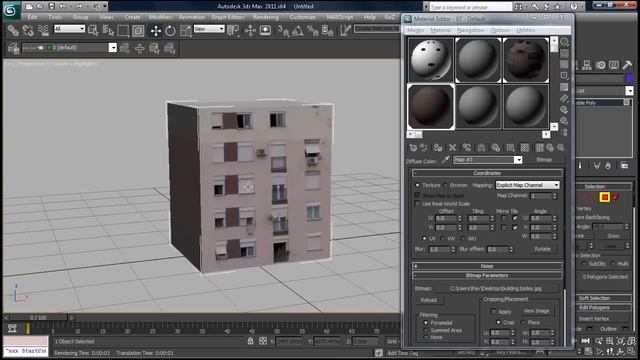This screenshot has height=360, width=640.
Task: Open the Navigation menu in Material Editor
Action: (470, 31)
